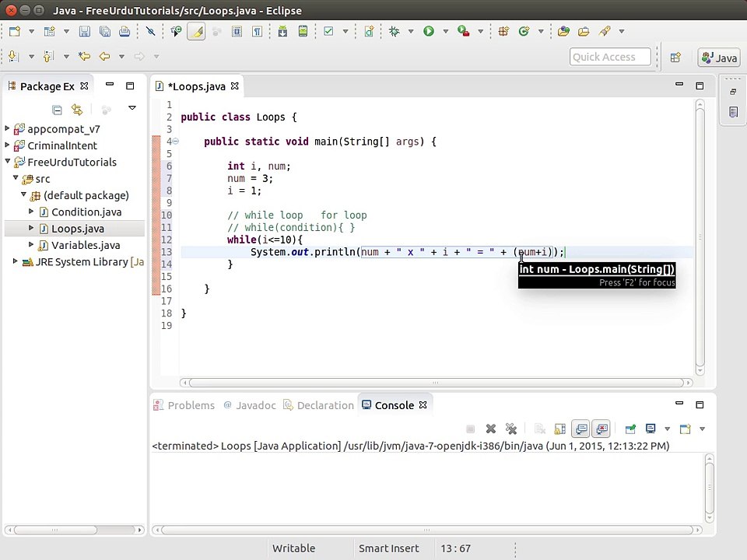
Task: Click the editor vertical scrollbar
Action: (x=700, y=236)
